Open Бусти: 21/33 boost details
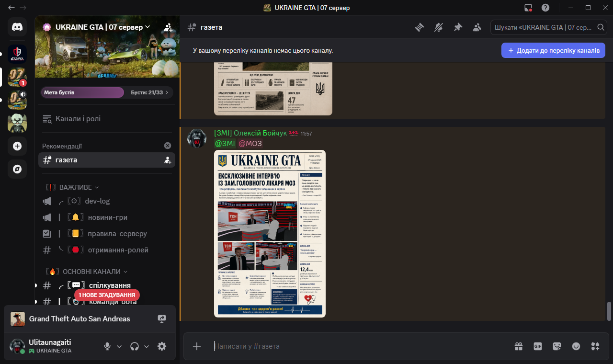Image resolution: width=613 pixels, height=364 pixels. 149,92
